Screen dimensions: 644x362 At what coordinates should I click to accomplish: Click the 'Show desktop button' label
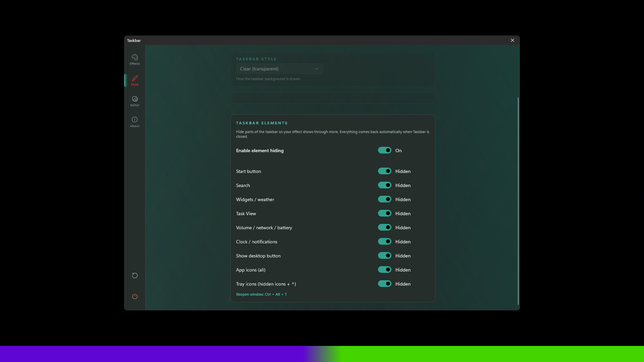[x=258, y=256]
